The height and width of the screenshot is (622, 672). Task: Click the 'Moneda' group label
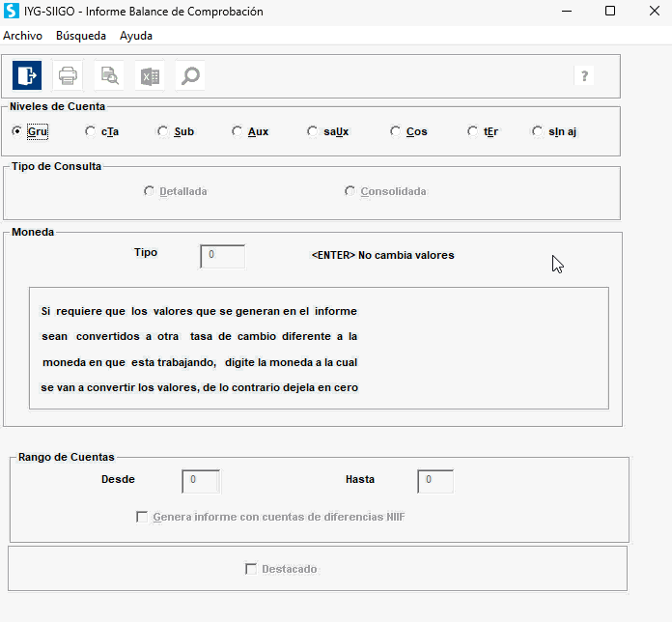click(33, 232)
